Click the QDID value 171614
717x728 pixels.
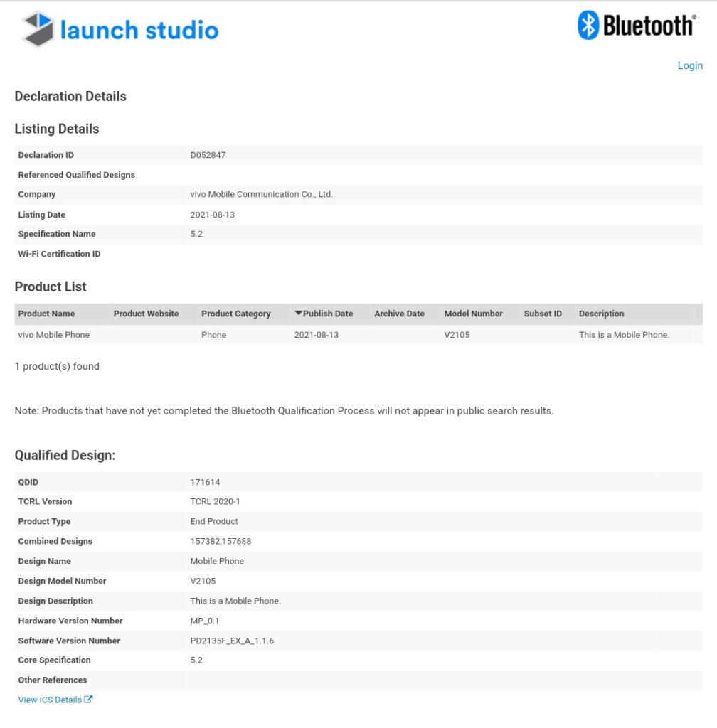coord(205,482)
